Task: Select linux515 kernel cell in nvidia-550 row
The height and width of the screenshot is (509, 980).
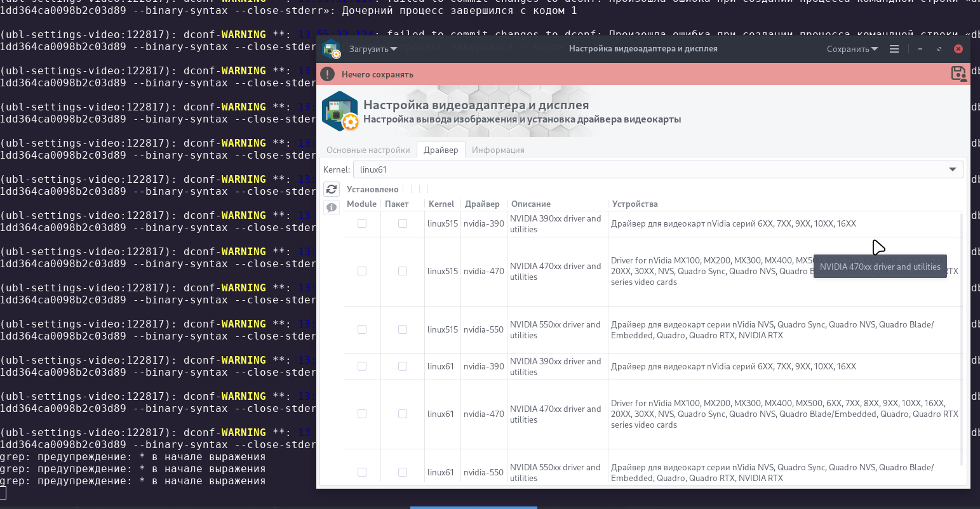Action: [x=443, y=329]
